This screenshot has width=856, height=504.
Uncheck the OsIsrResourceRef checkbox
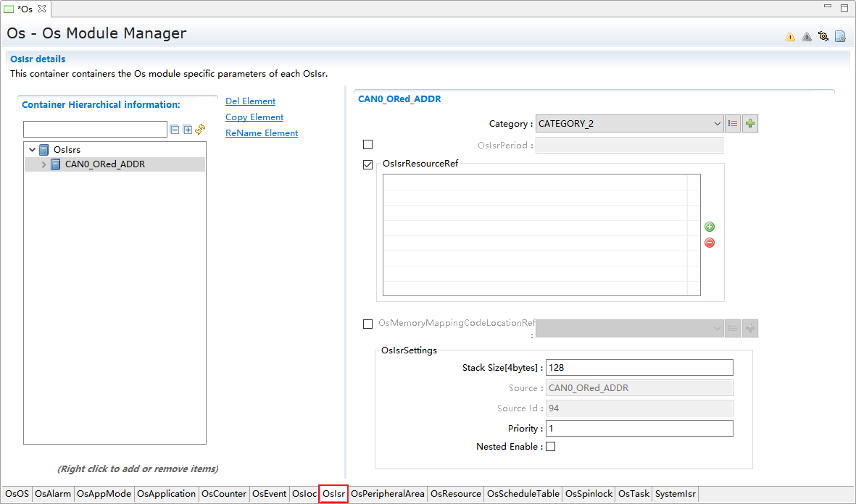pyautogui.click(x=368, y=165)
